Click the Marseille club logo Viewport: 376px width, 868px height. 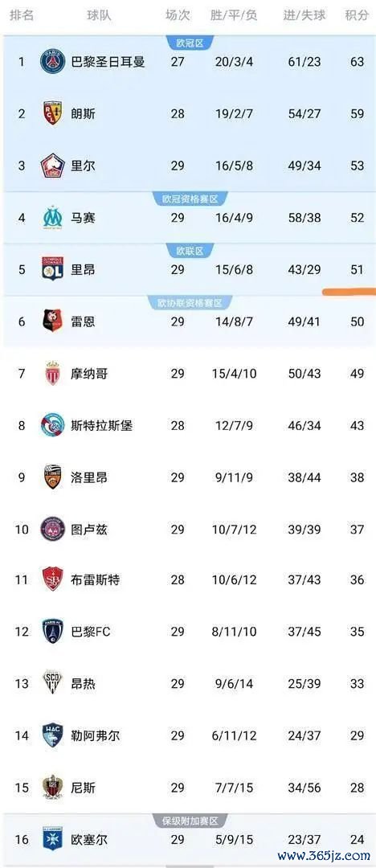tap(53, 218)
